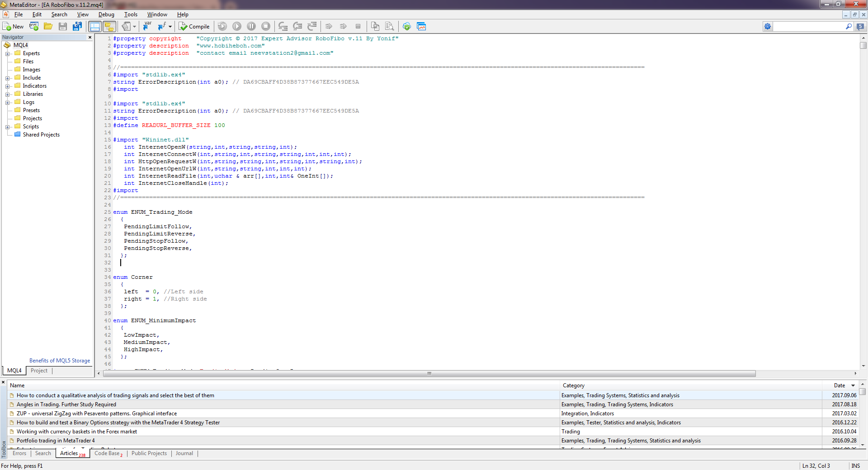This screenshot has width=868, height=470.
Task: Select the Images folder
Action: tap(31, 70)
